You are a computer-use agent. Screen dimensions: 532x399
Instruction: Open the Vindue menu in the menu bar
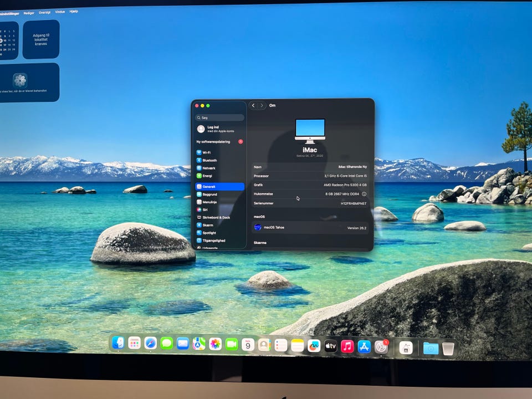coord(60,12)
